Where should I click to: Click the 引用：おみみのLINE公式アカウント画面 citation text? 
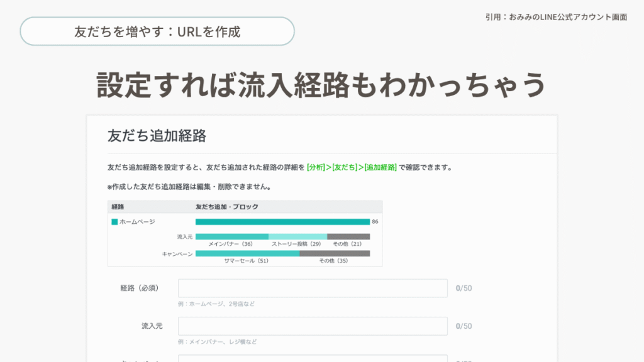(556, 17)
